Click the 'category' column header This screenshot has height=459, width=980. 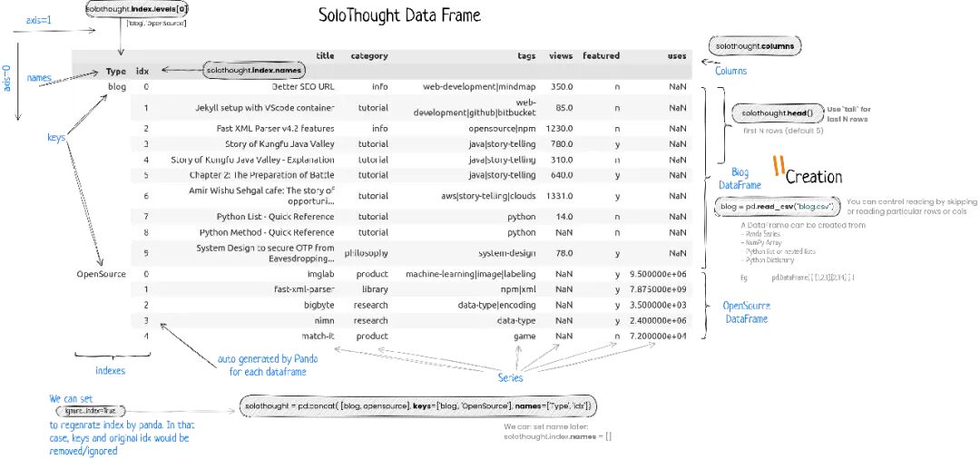[368, 55]
